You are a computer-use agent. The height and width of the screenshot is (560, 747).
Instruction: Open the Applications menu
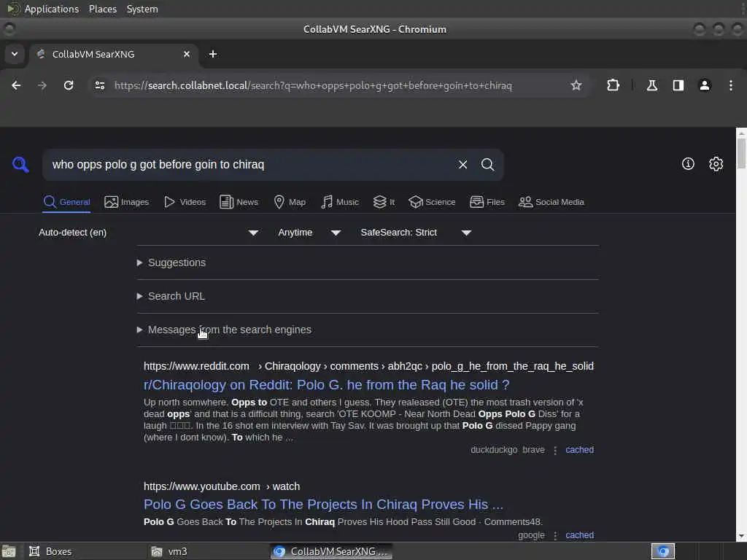click(x=52, y=9)
